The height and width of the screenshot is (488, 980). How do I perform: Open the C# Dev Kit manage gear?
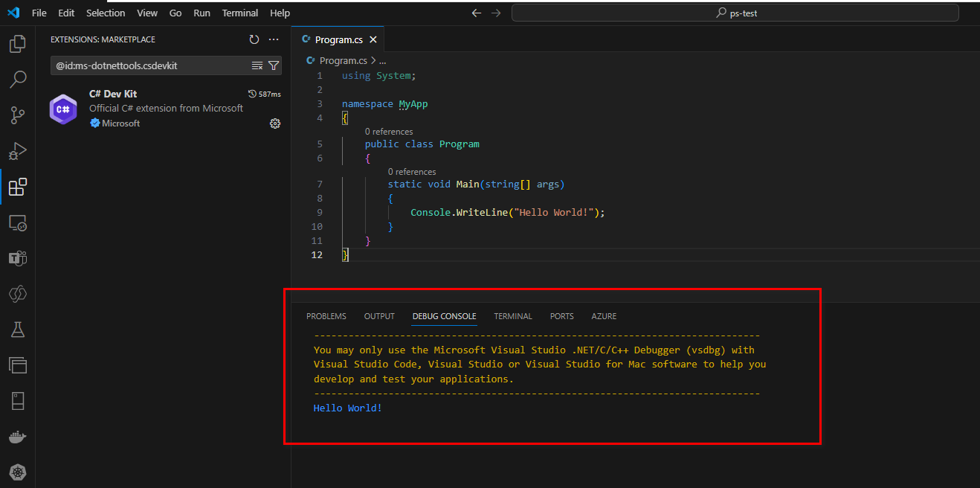click(275, 123)
